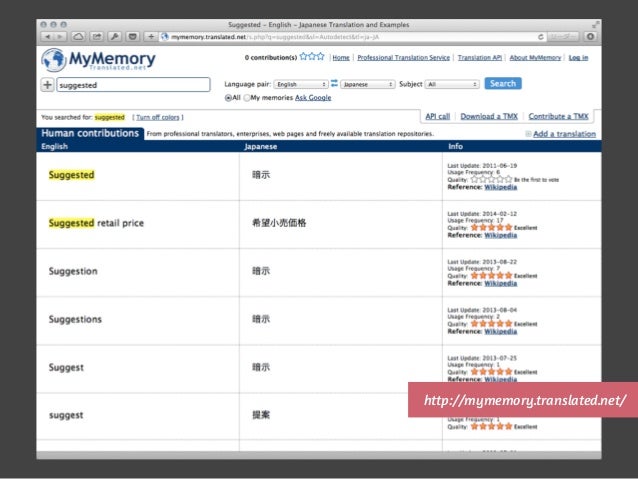This screenshot has width=638, height=479.
Task: Open the Share toolbar icon
Action: (97, 37)
